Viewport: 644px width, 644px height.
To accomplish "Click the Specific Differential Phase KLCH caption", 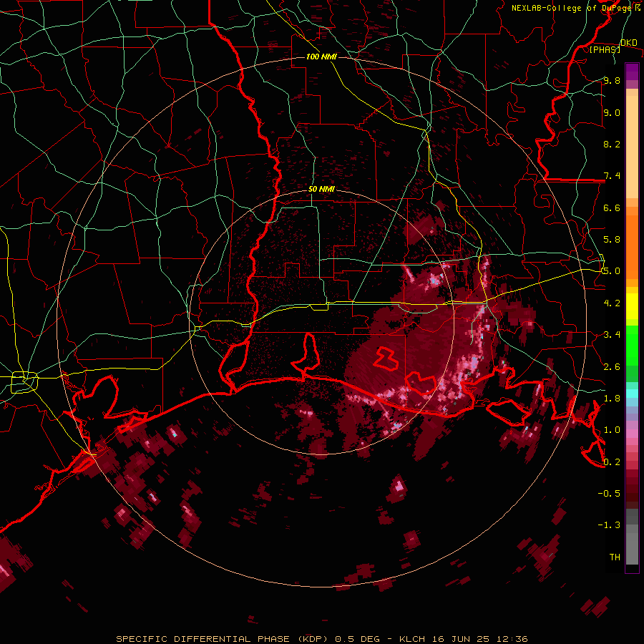I will click(322, 639).
